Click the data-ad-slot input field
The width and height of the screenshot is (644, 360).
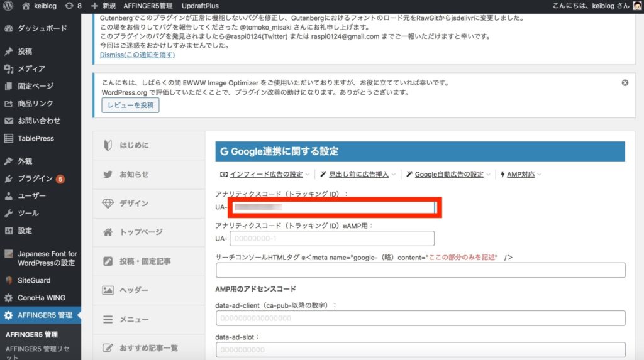coord(421,350)
